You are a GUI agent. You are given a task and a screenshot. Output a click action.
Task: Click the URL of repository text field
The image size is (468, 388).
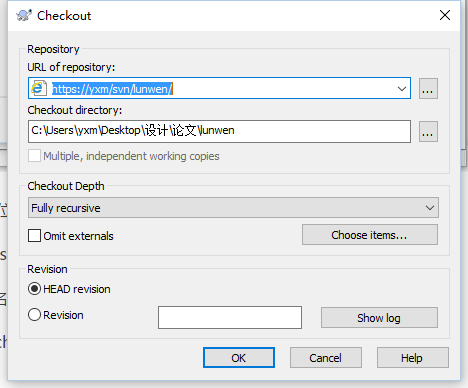[219, 88]
